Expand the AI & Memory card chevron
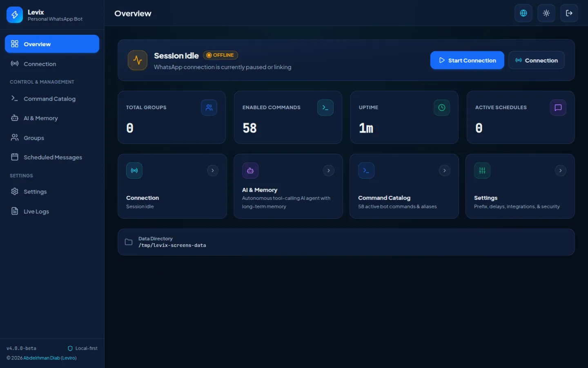The height and width of the screenshot is (368, 588). tap(329, 171)
